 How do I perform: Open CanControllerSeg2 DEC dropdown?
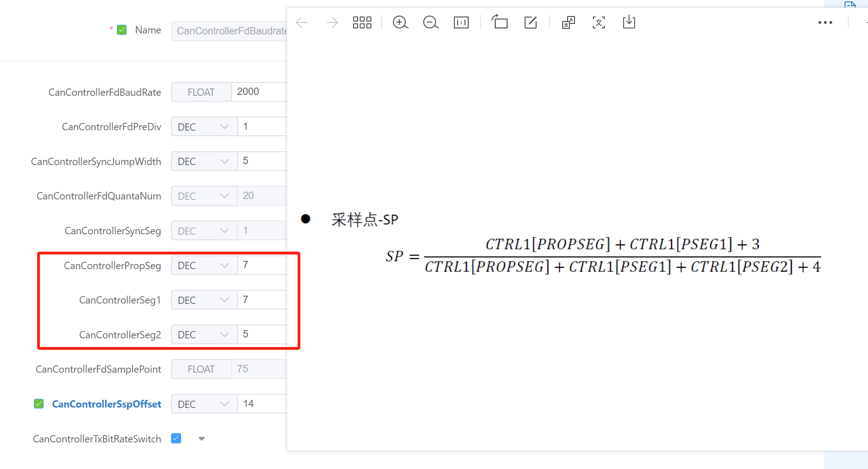coord(204,335)
